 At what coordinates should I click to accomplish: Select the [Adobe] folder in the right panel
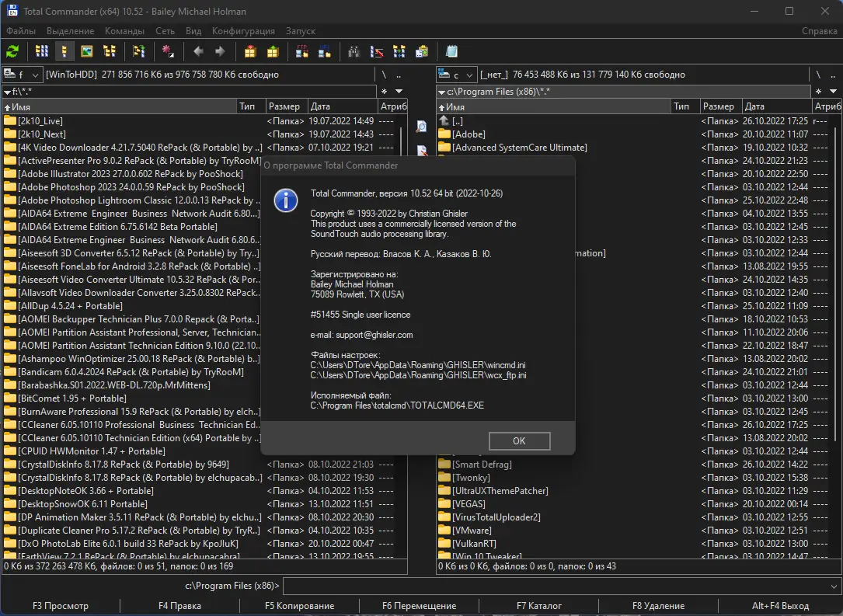pyautogui.click(x=469, y=134)
